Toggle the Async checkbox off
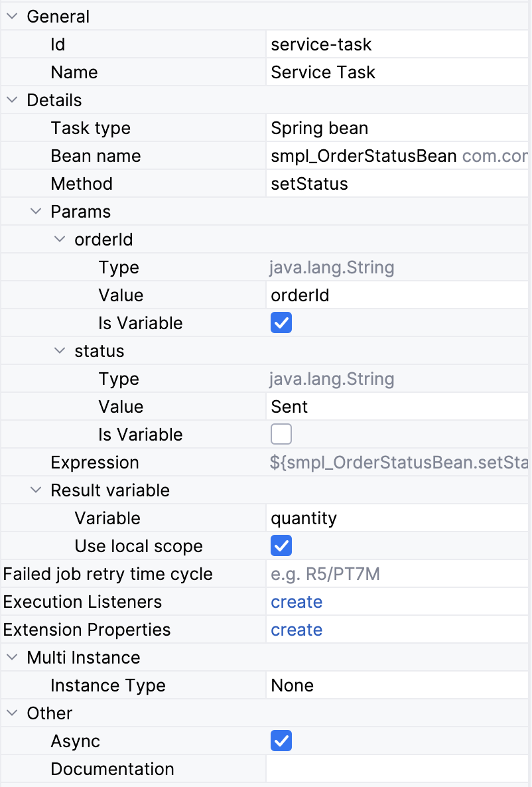The image size is (532, 787). [281, 741]
